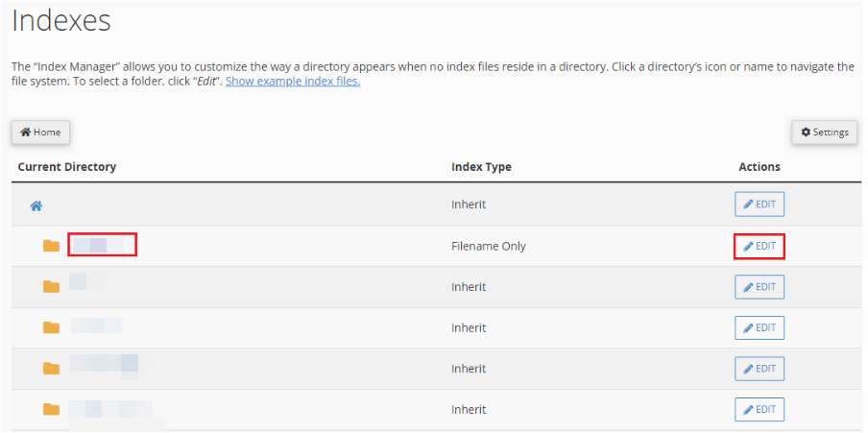The width and height of the screenshot is (868, 433).
Task: Open the folder icon in the second folder row
Action: tap(51, 287)
